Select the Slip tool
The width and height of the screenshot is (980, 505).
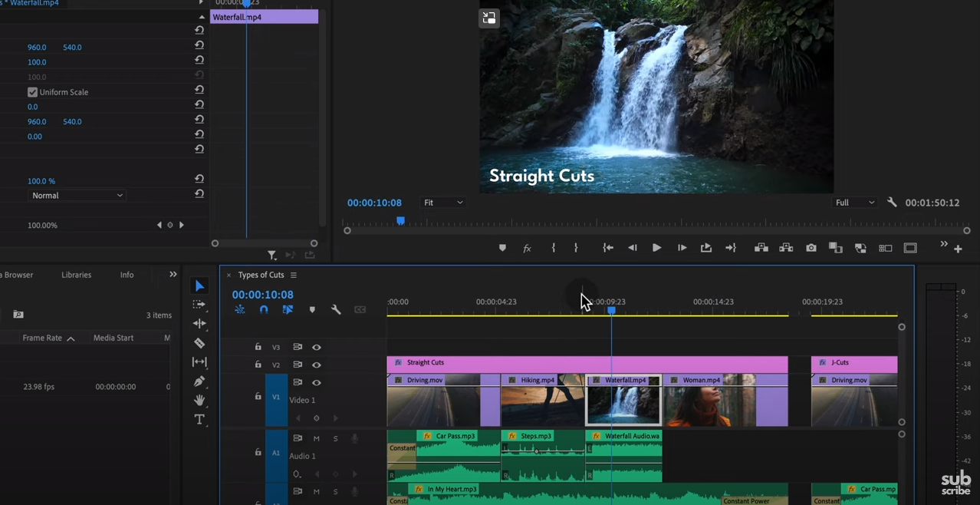click(x=199, y=362)
